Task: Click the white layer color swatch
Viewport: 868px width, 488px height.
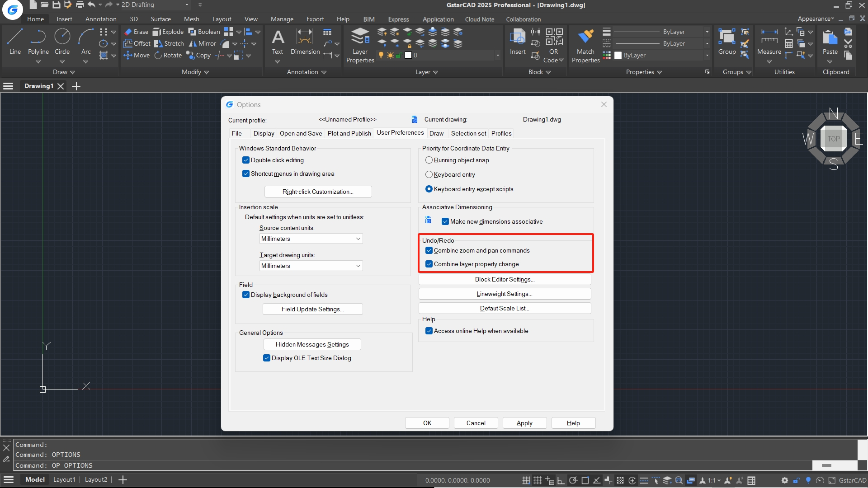Action: (x=409, y=55)
